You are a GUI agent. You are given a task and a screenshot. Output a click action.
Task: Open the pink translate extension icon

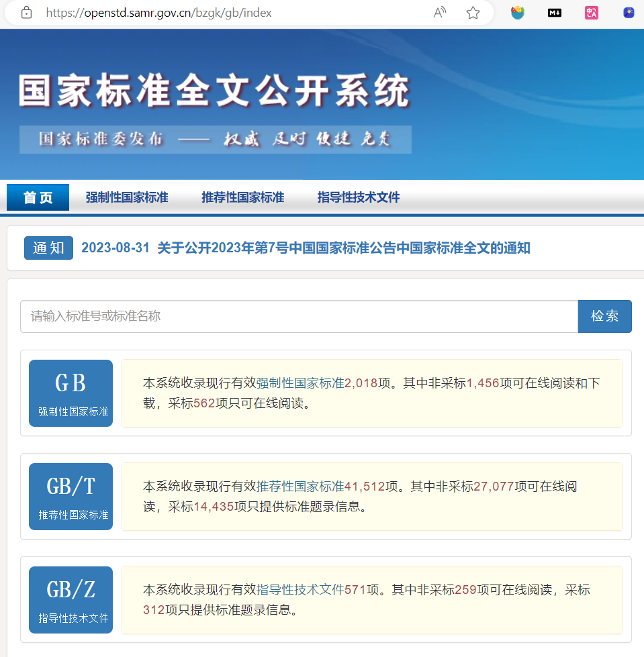591,13
